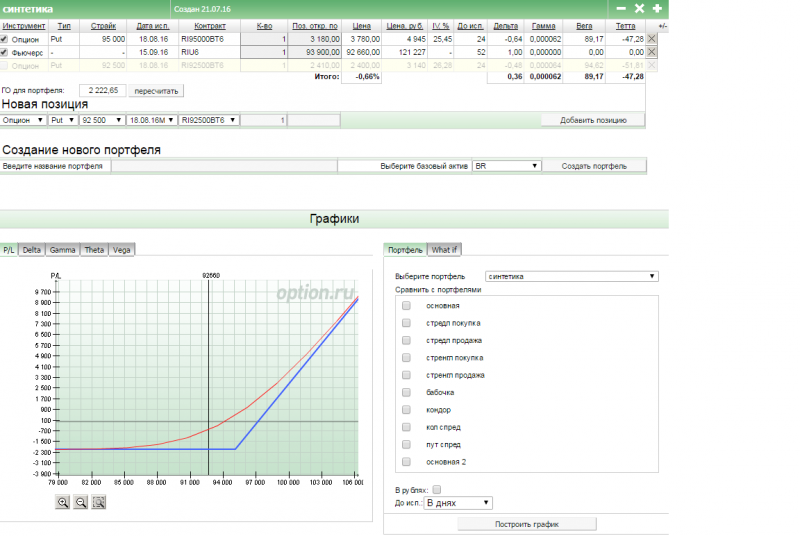Click the plus icon in portfolio header

(657, 8)
